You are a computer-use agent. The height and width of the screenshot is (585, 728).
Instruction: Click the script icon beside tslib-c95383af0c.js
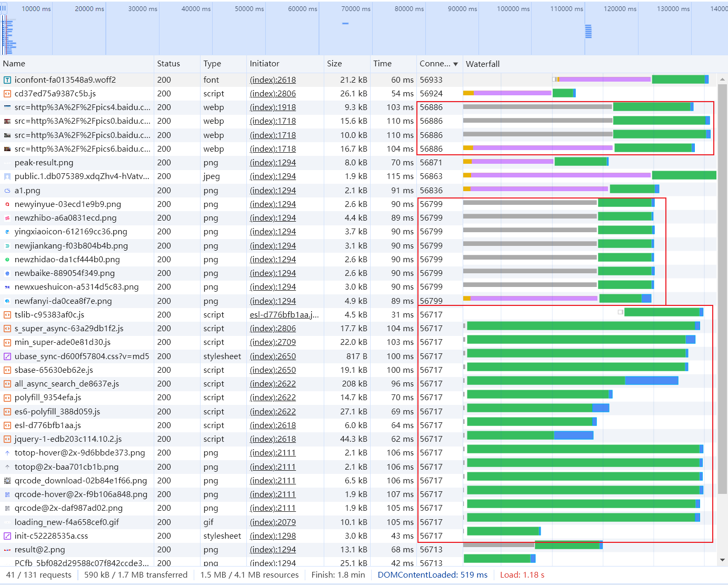pyautogui.click(x=7, y=315)
